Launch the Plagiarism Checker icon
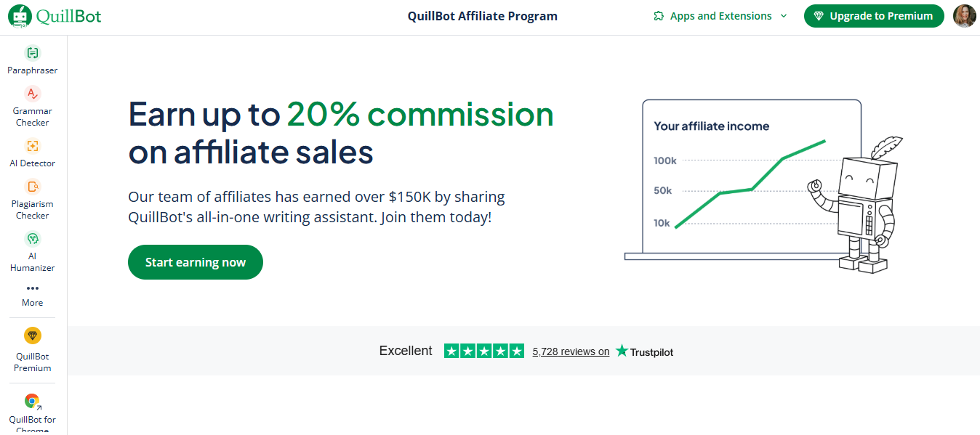The width and height of the screenshot is (980, 435). [x=33, y=187]
